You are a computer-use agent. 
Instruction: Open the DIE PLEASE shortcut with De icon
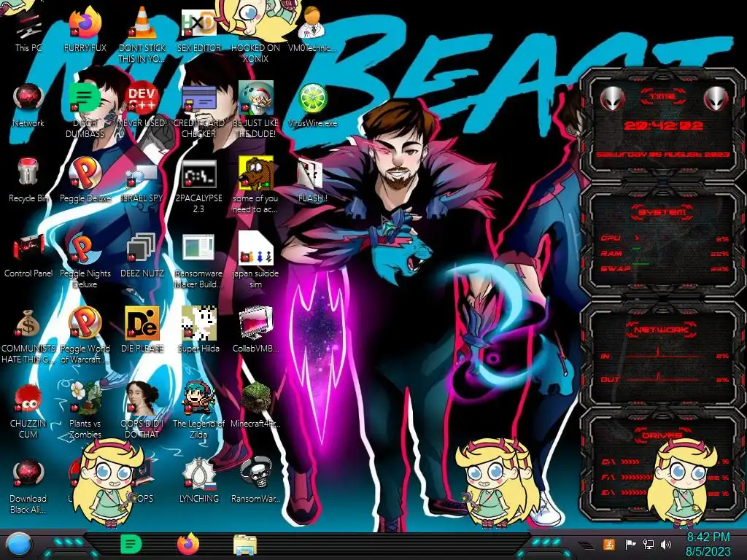point(142,330)
